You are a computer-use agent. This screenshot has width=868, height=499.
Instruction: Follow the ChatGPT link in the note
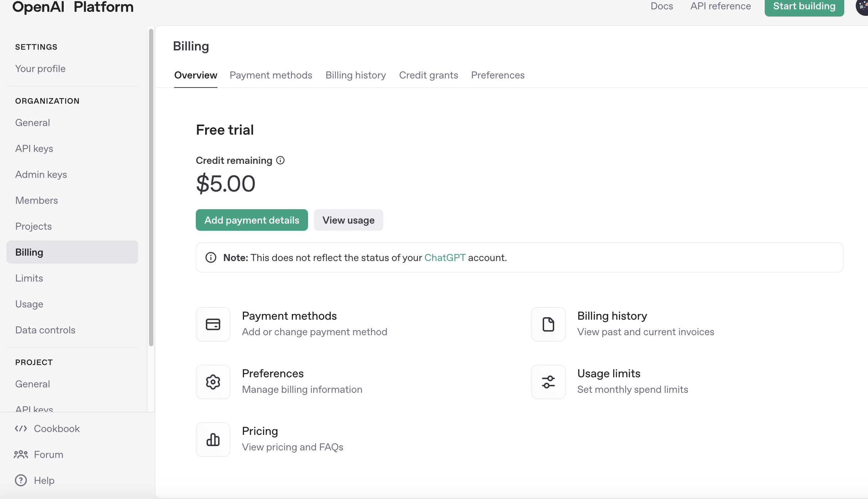pyautogui.click(x=445, y=258)
